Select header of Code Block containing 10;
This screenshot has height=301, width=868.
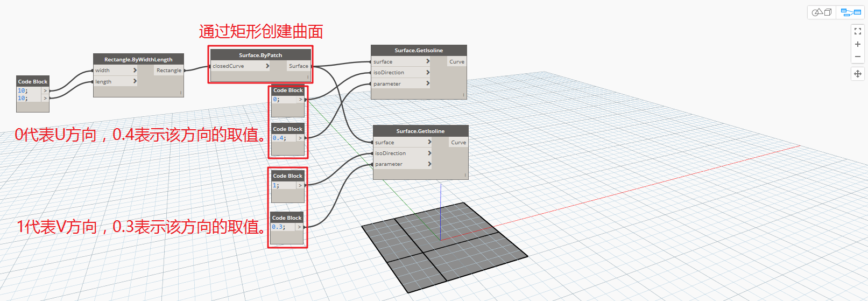click(x=33, y=81)
